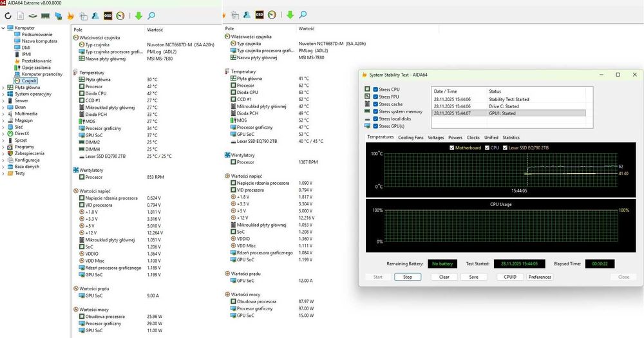Expand the Zabezpieczenia tree node
This screenshot has width=644, height=338.
coord(3,154)
